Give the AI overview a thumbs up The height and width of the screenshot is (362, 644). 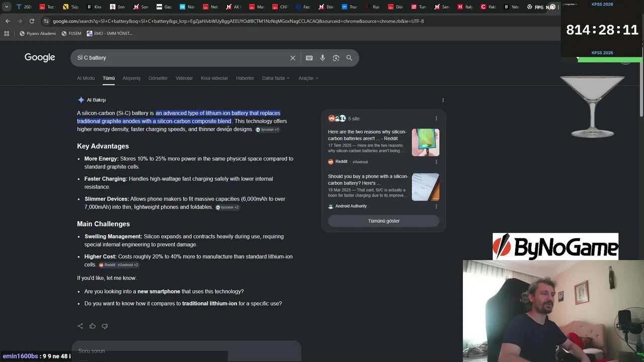coord(93,326)
